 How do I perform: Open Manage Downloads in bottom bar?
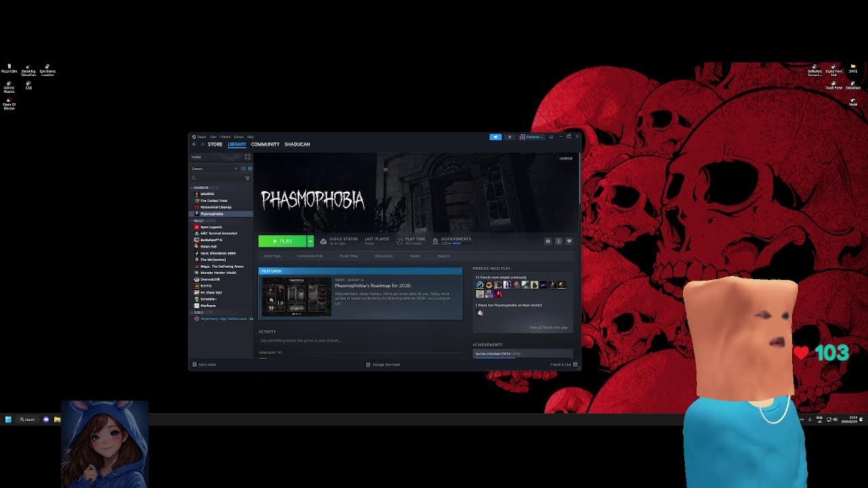[x=383, y=365]
